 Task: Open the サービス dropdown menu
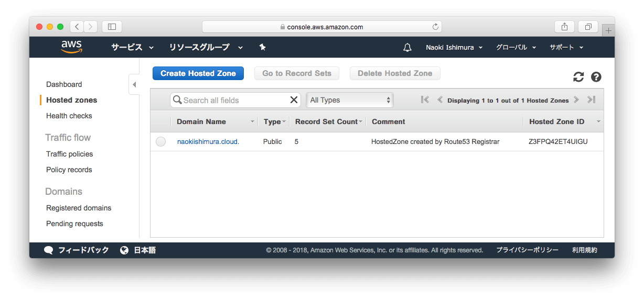pos(132,47)
